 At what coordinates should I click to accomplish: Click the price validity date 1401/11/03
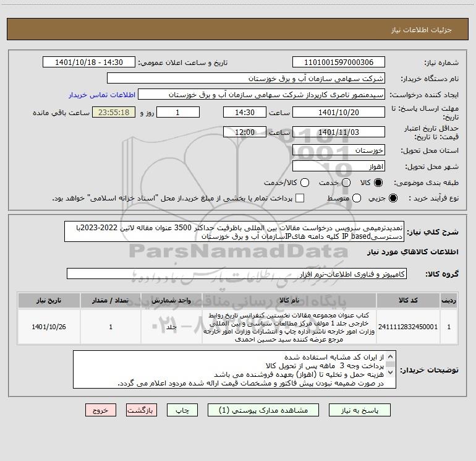339,132
